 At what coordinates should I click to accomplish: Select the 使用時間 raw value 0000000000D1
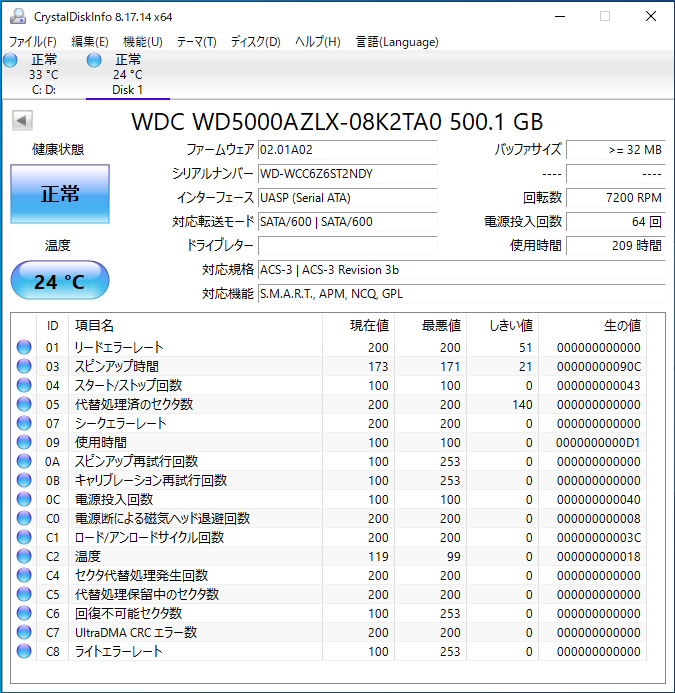click(x=599, y=442)
